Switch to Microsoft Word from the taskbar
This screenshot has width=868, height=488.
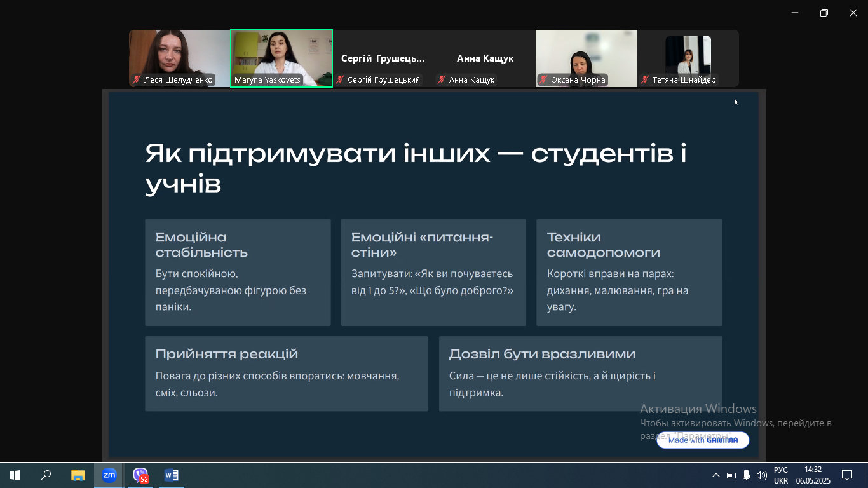[x=171, y=475]
